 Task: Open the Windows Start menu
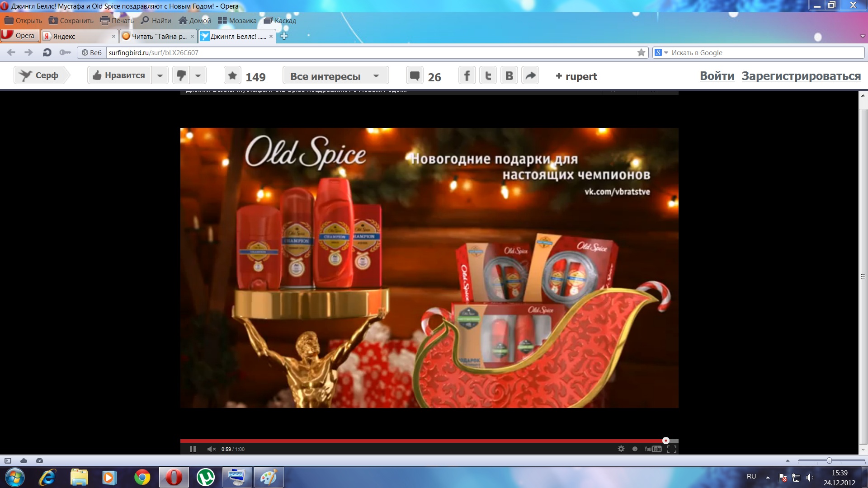(14, 477)
